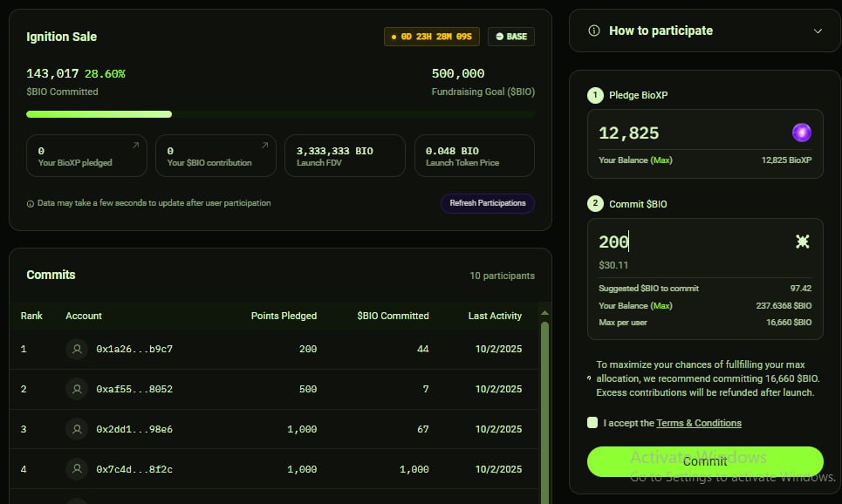Click the Max per user 16,660 $BIO value
Viewport: 842px width, 504px height.
click(x=788, y=322)
